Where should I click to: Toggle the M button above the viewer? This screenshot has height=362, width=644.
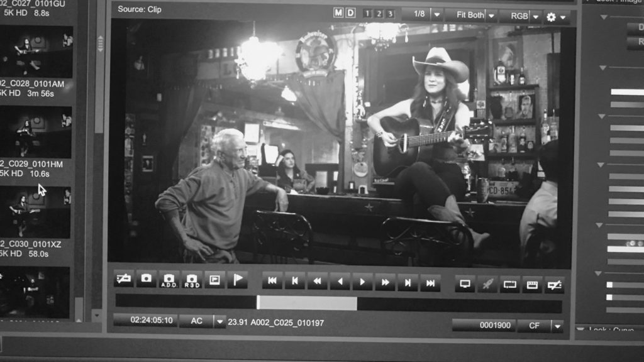point(338,13)
